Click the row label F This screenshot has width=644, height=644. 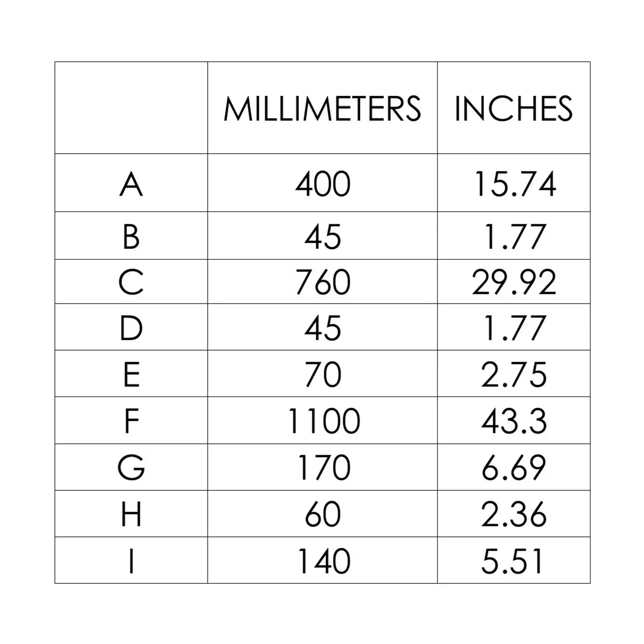[131, 421]
